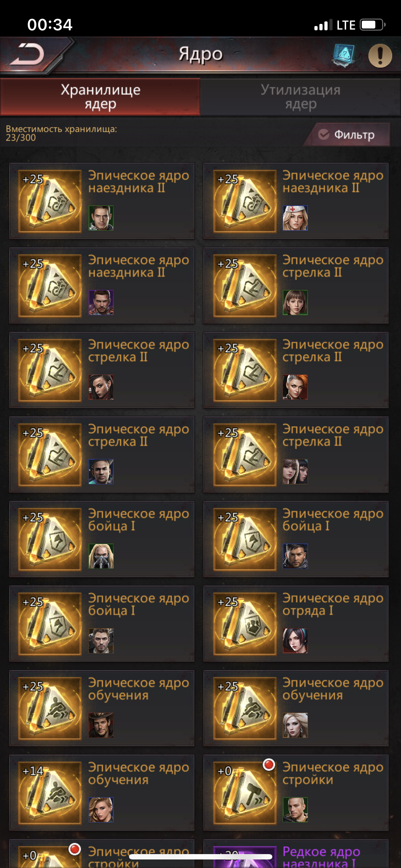The image size is (401, 868).
Task: Open the Фильтр button
Action: point(347,135)
